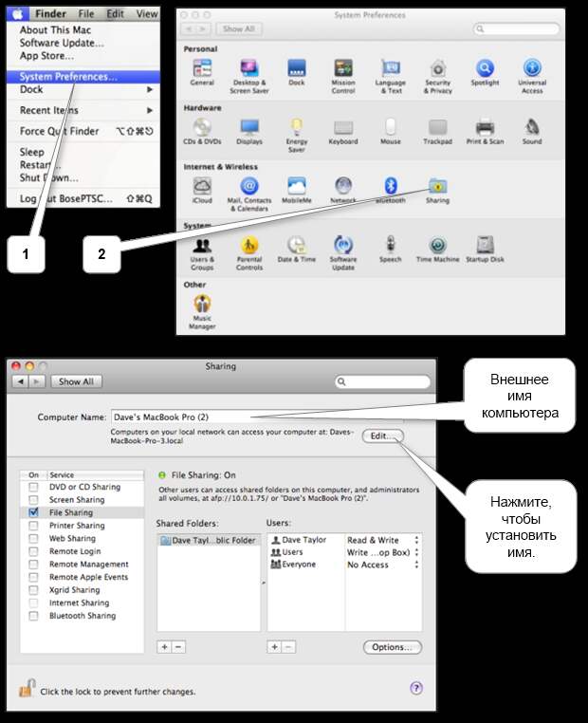Open Parental Controls preferences
Image resolution: width=588 pixels, height=723 pixels.
point(249,245)
